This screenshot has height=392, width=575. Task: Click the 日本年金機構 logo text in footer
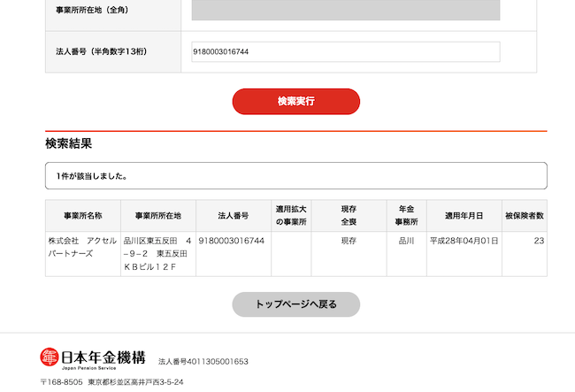click(x=103, y=358)
